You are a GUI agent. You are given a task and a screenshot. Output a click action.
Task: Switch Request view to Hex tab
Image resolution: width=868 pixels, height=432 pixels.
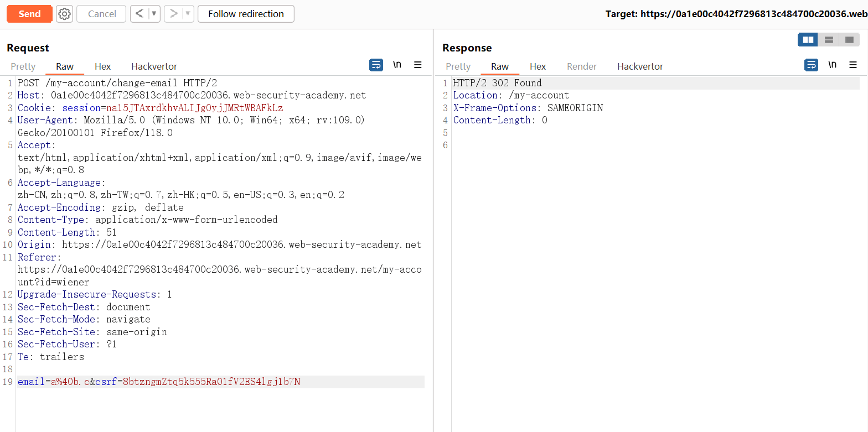pos(102,66)
